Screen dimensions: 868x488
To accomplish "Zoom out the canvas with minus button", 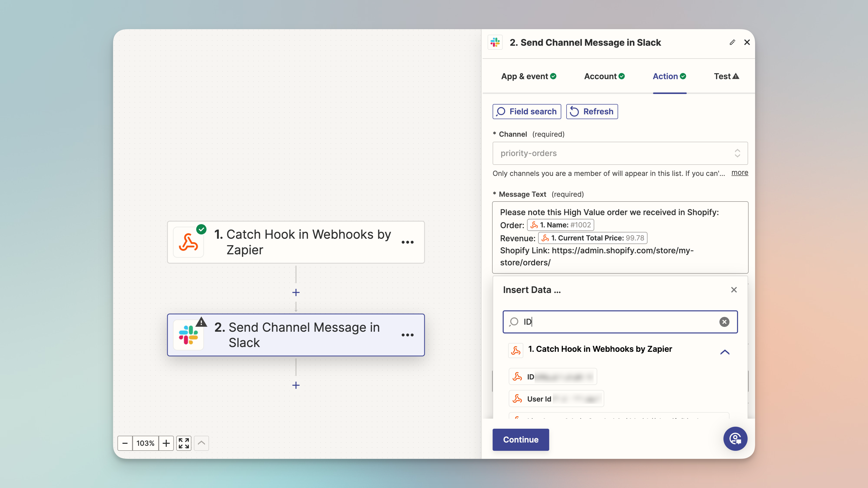I will click(x=125, y=443).
